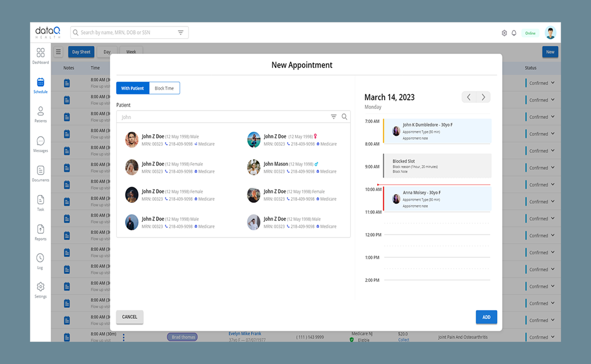The image size is (591, 364).
Task: Select the With Patient toggle option
Action: [133, 88]
